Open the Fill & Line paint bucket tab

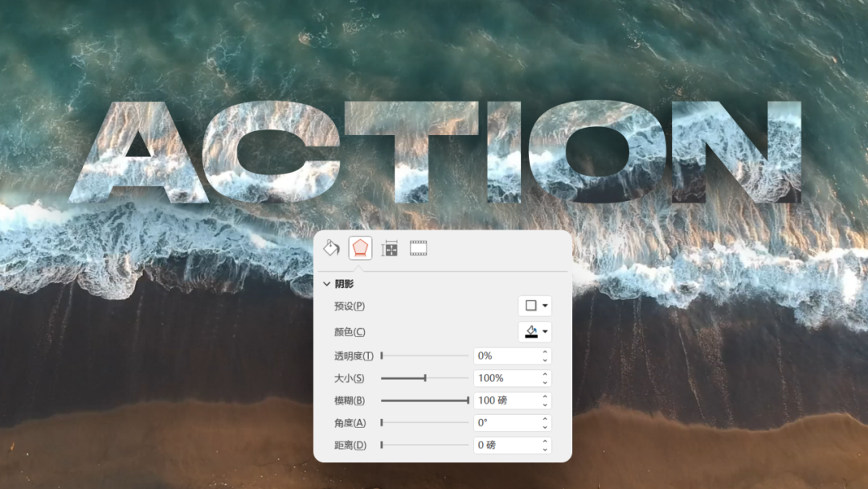(x=331, y=248)
